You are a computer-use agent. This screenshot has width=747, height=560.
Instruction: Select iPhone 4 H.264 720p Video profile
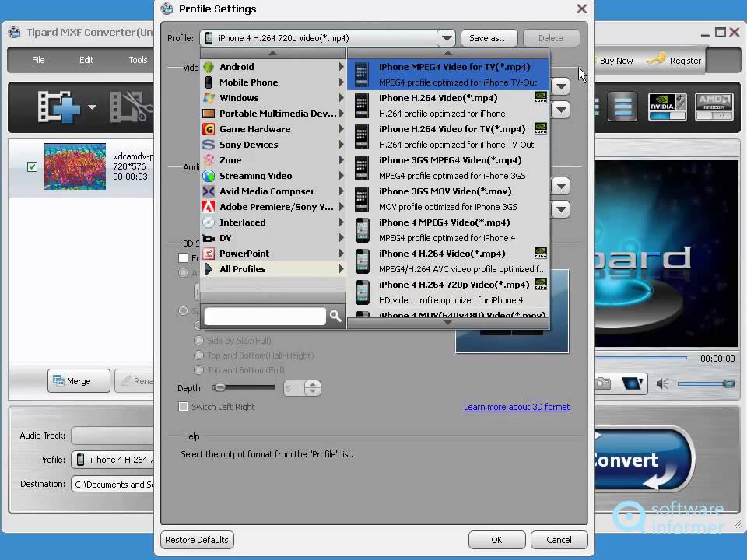(x=448, y=292)
